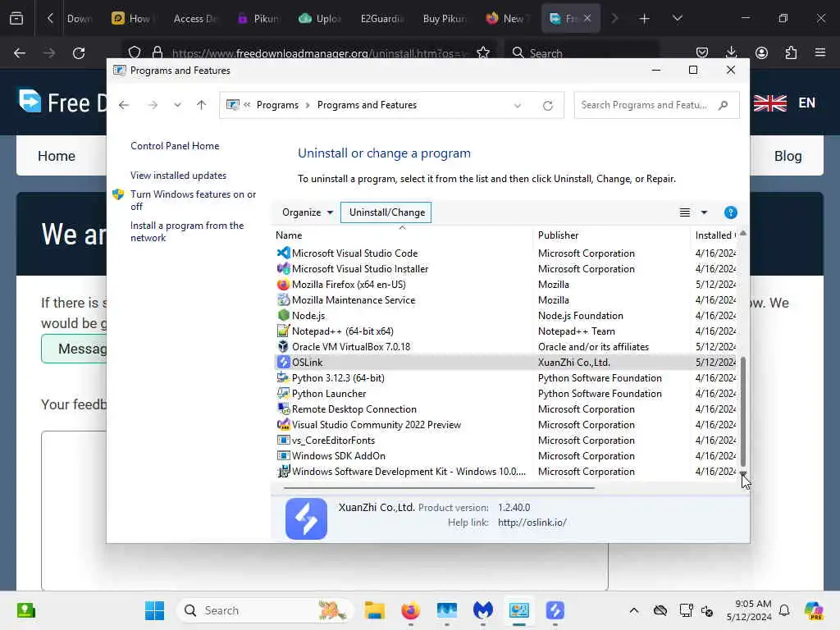The image size is (840, 630).
Task: Click the horizontal scrollbar of program list
Action: [439, 488]
